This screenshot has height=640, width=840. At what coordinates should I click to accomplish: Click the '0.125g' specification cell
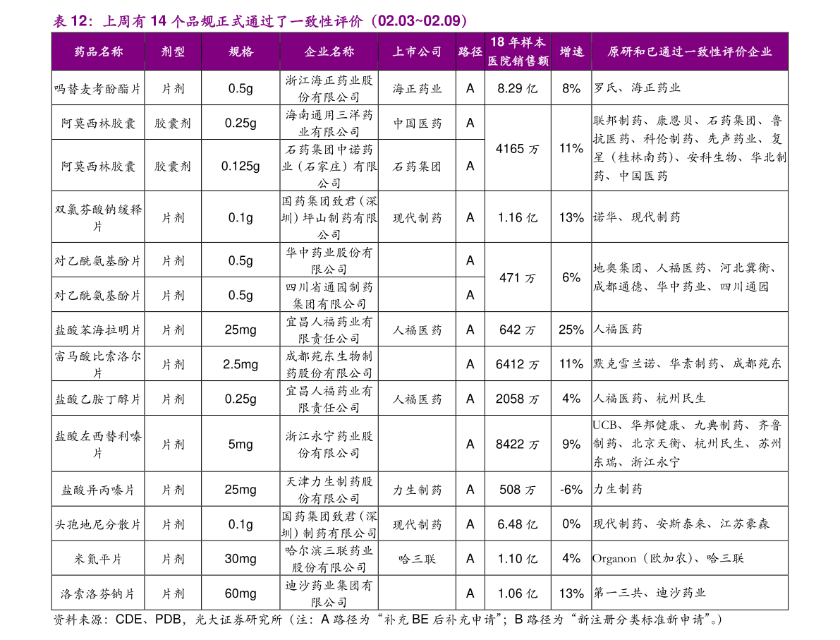coord(241,166)
